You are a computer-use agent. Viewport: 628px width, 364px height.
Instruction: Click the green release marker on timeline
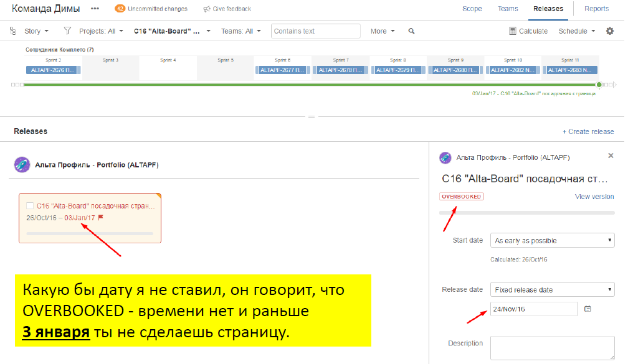click(x=599, y=84)
